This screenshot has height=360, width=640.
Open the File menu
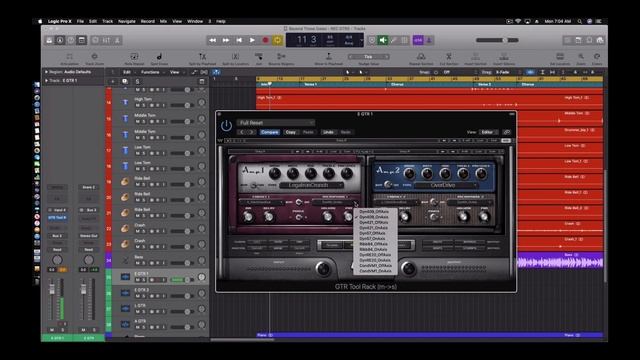pyautogui.click(x=80, y=21)
